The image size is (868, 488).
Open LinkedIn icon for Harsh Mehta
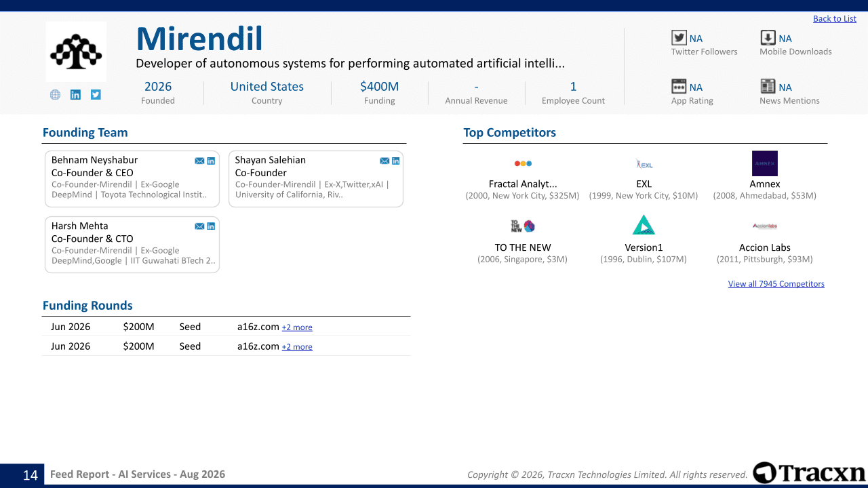pyautogui.click(x=211, y=226)
